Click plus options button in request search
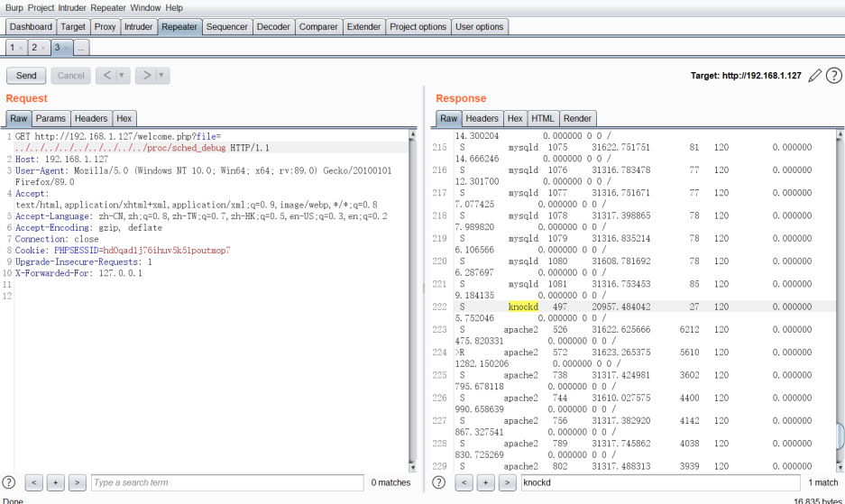845x504 pixels. pyautogui.click(x=56, y=482)
